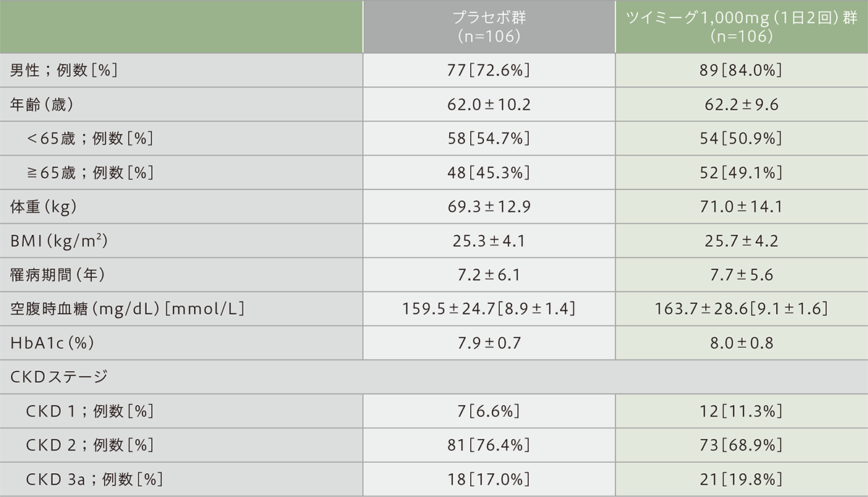The image size is (868, 497).
Task: Select the 12[11.3%] CKD 1 cell
Action: [x=741, y=411]
